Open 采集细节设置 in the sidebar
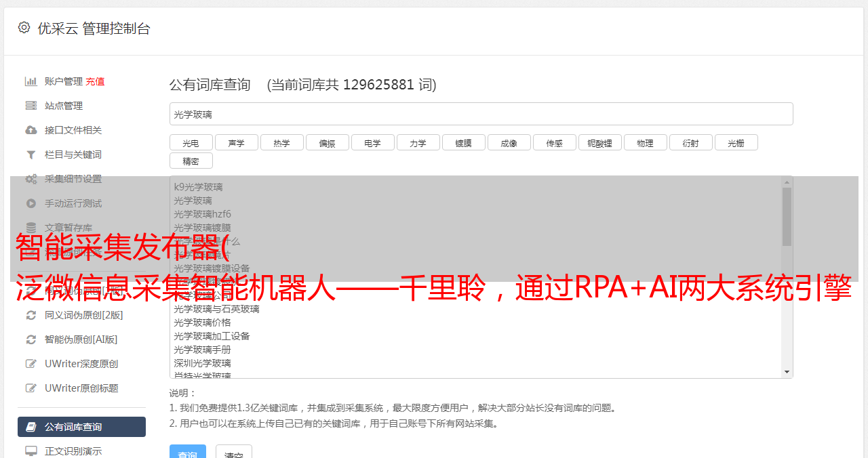The width and height of the screenshot is (868, 458). [73, 179]
